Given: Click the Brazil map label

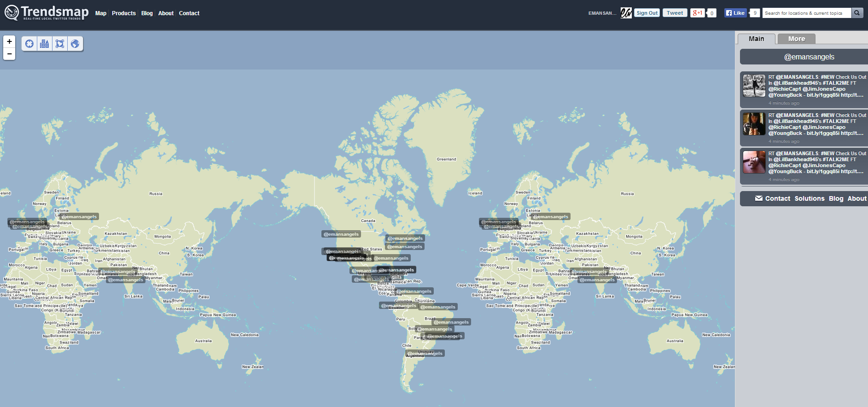Looking at the screenshot, I should [430, 319].
